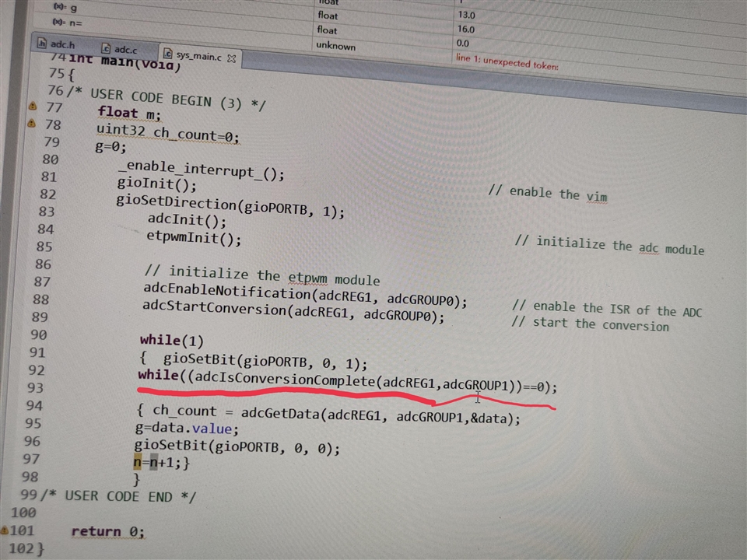This screenshot has width=747, height=560.
Task: Click the 'adcStartConversion(adcREG1, adcGROUP0);' line
Action: (x=293, y=311)
